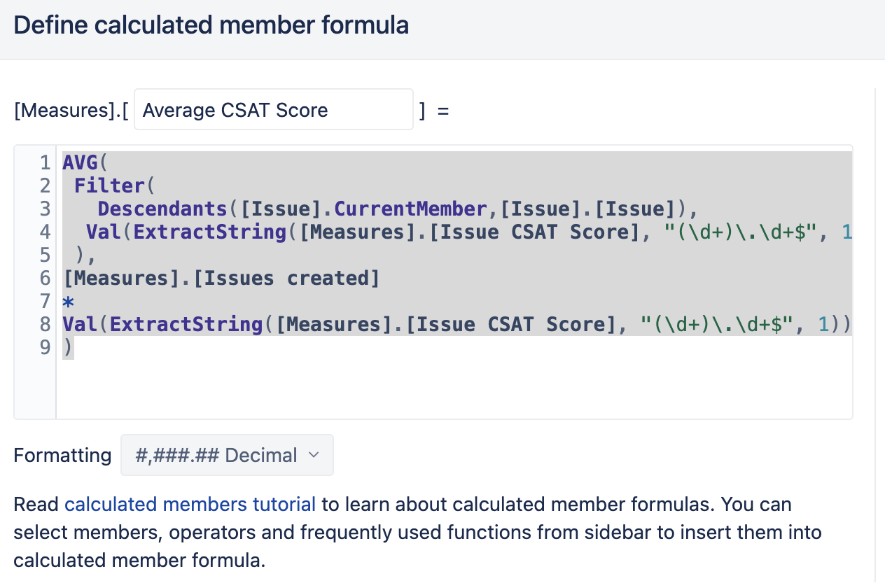Click the empty area below the formula code
Image resolution: width=885 pixels, height=588 pixels.
pos(454,388)
